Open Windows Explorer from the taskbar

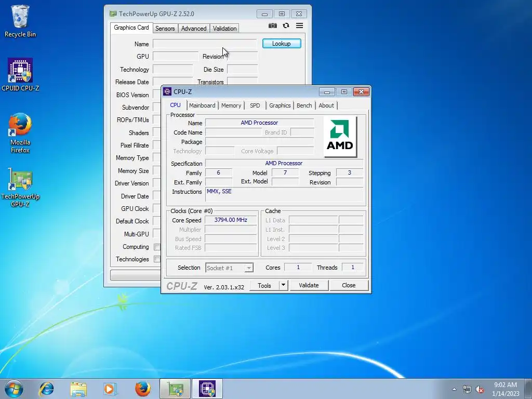click(x=78, y=389)
